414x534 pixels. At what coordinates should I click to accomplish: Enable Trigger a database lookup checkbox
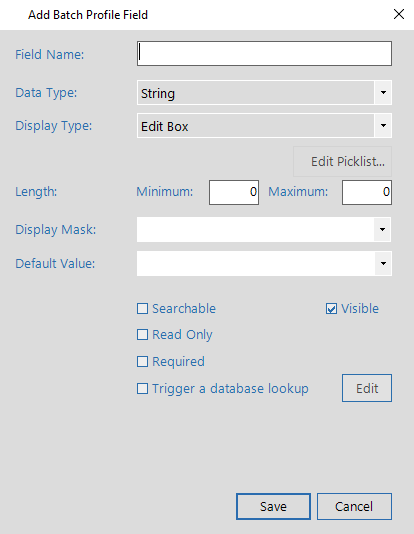[142, 389]
